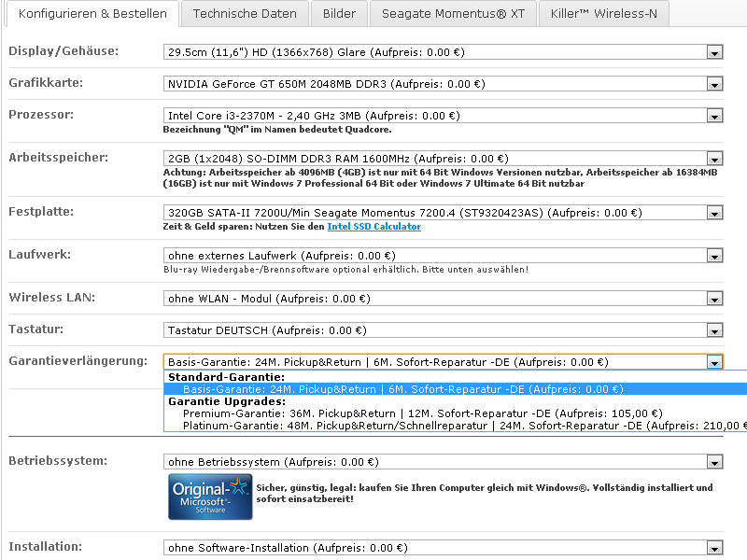Screen dimensions: 747x560
Task: Expand the Laufwerk dropdown arrow
Action: tap(714, 256)
